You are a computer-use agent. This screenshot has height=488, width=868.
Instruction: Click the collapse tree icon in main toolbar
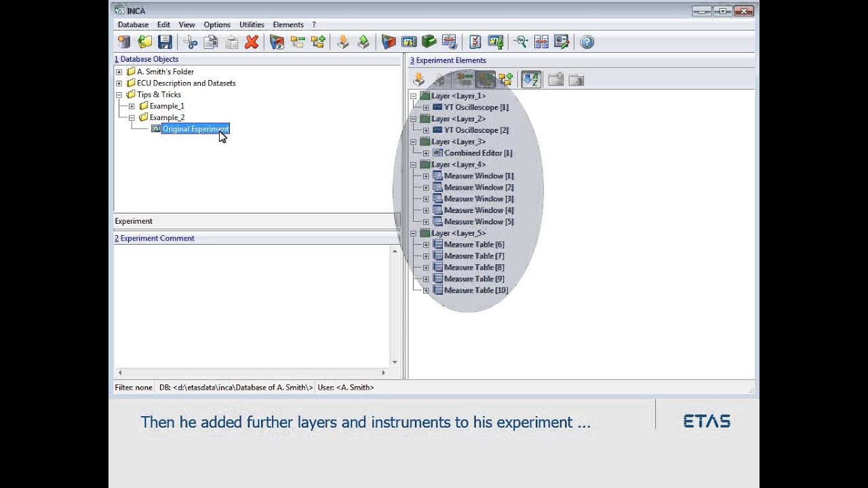point(298,42)
